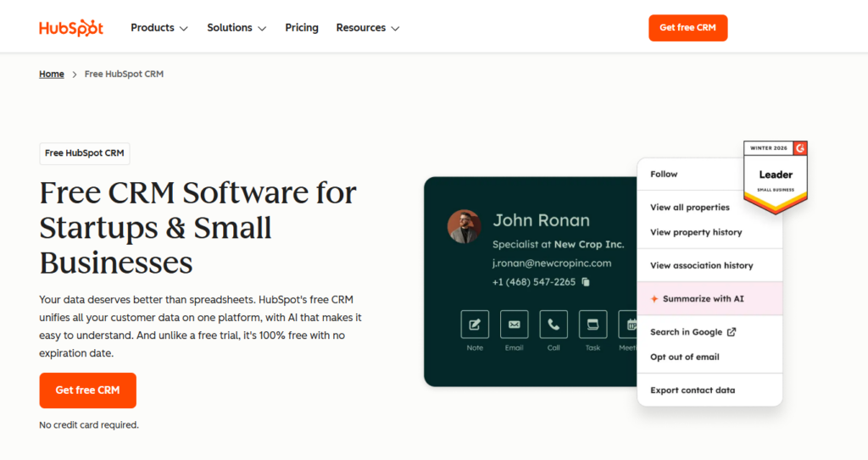Click the hero Get free CRM button
Image resolution: width=868 pixels, height=460 pixels.
[87, 391]
